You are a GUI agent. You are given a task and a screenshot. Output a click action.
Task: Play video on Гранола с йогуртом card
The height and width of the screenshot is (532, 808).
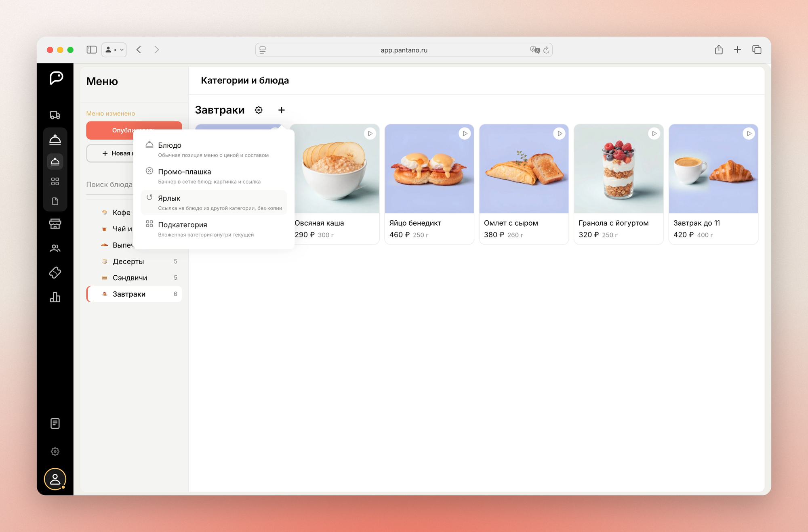(x=654, y=134)
